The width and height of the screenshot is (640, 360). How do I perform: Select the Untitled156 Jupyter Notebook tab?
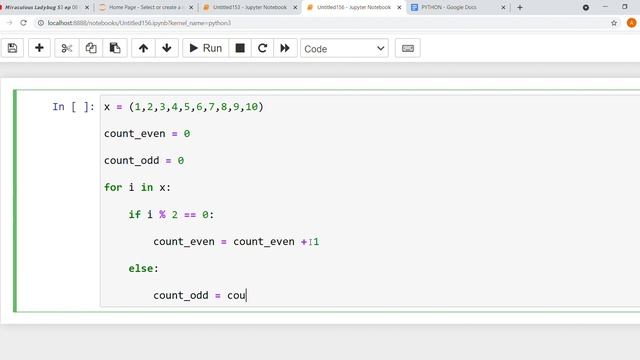(353, 7)
